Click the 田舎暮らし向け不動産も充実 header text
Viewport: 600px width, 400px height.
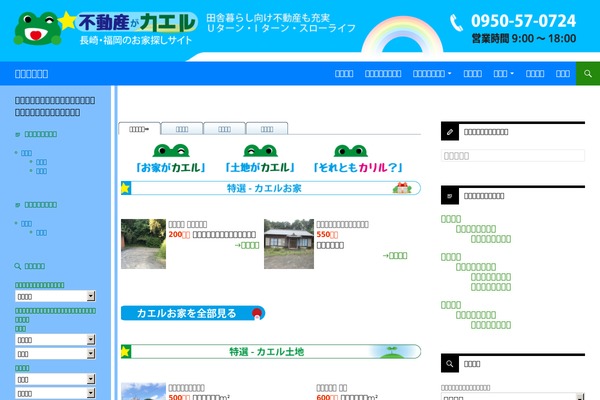point(268,18)
